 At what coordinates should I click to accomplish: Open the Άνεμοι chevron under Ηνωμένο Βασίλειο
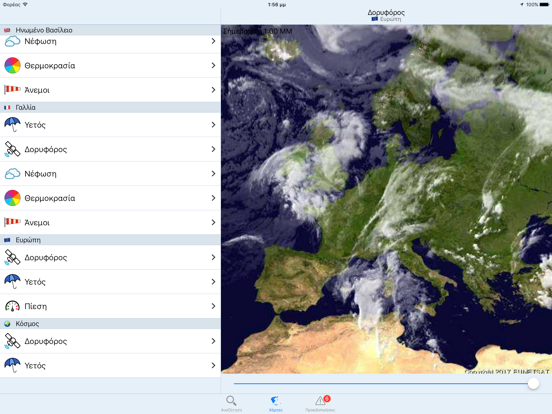(213, 90)
